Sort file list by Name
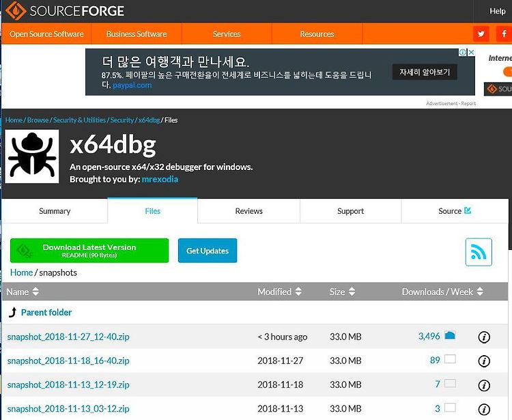Viewport: 512px width, 420px height. pos(23,292)
